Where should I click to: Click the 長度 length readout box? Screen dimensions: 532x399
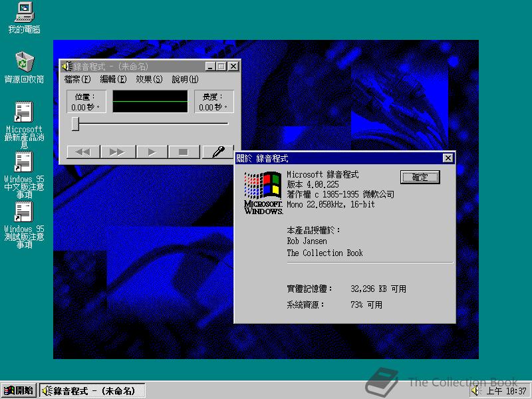(x=214, y=102)
